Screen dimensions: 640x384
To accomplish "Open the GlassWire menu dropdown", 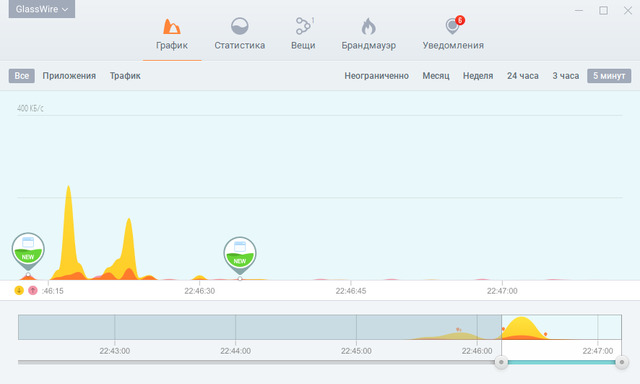I will [42, 9].
